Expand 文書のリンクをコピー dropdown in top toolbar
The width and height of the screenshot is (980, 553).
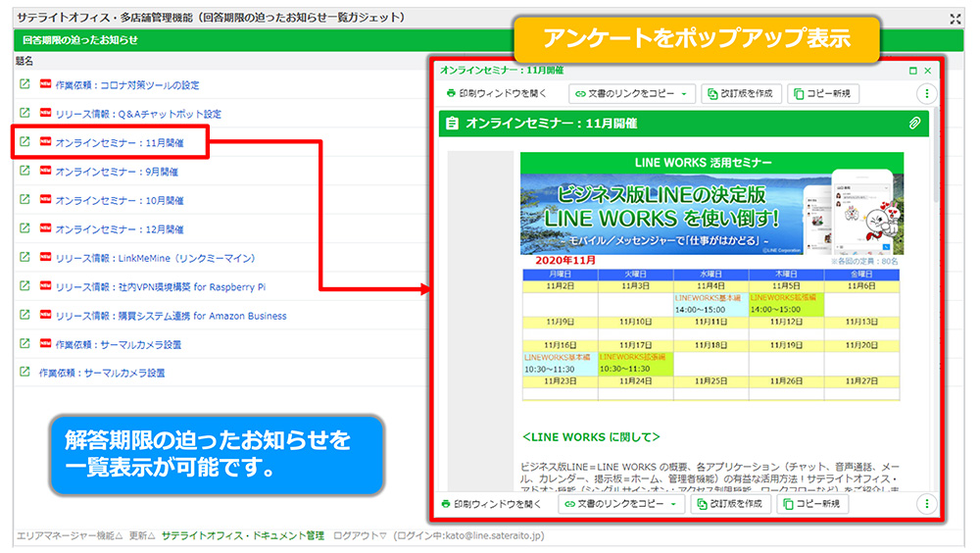coord(683,94)
